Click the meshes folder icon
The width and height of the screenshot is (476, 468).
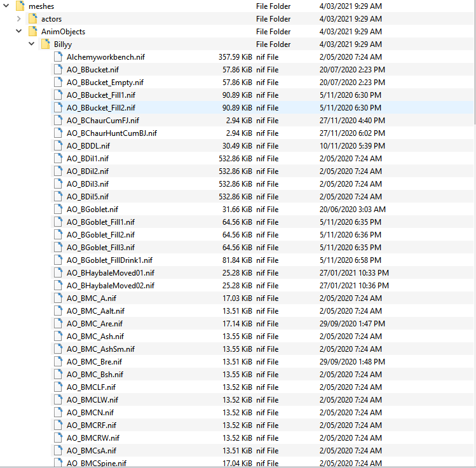[20, 6]
